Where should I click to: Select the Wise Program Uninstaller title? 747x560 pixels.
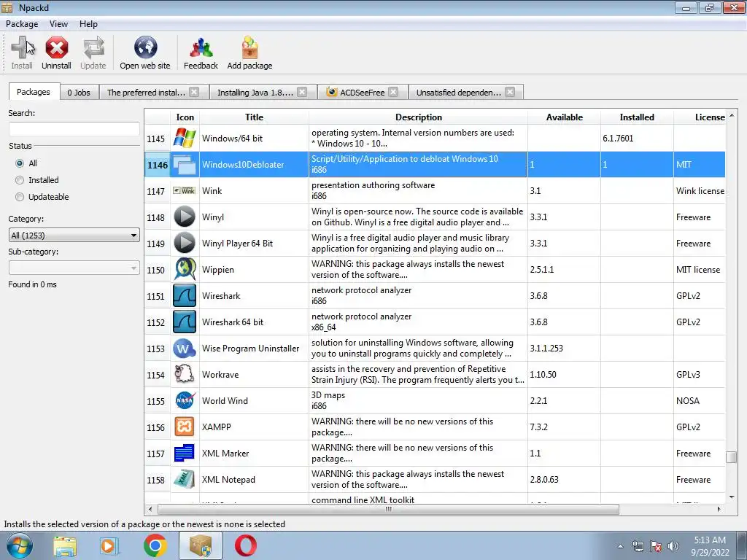(251, 349)
